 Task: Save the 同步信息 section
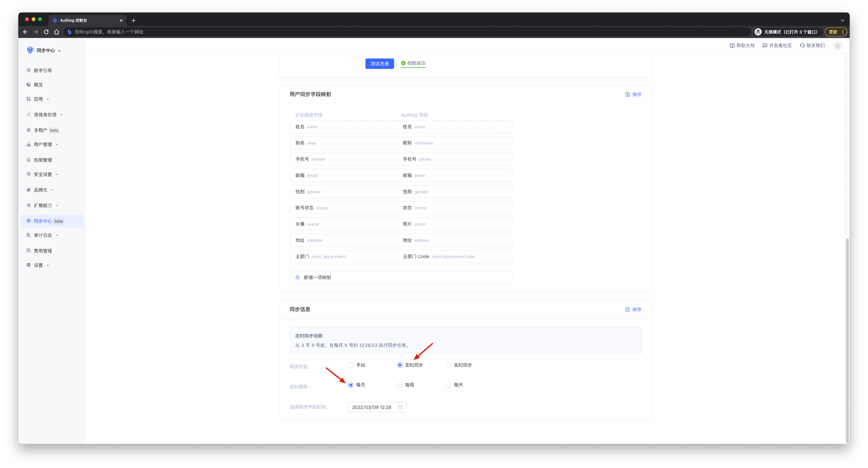pos(633,309)
